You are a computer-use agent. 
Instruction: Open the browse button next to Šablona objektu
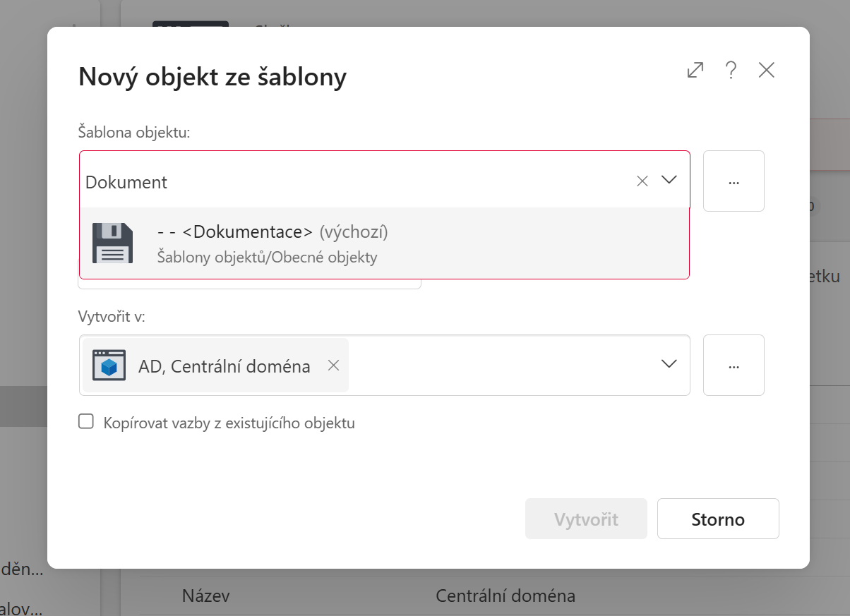point(734,181)
